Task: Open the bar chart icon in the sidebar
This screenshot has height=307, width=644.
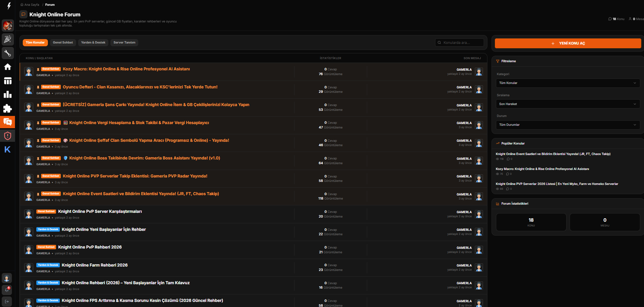Action: coord(7,95)
